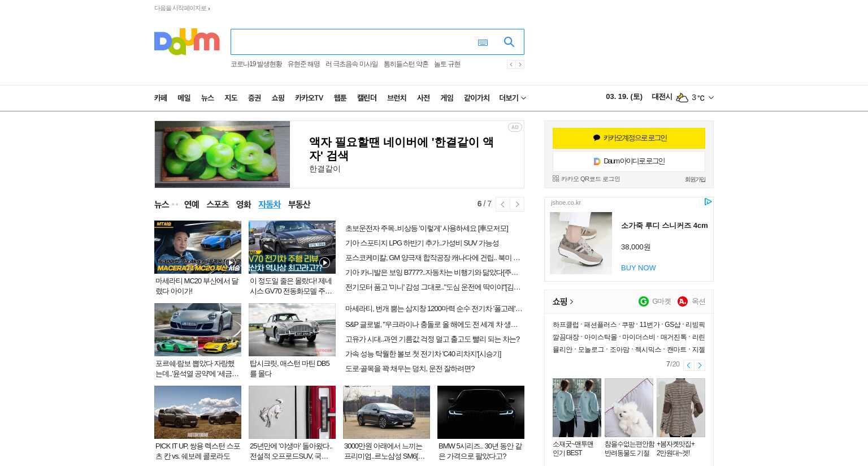Search trending keyword 톰히들스턴 약혼

tap(406, 64)
